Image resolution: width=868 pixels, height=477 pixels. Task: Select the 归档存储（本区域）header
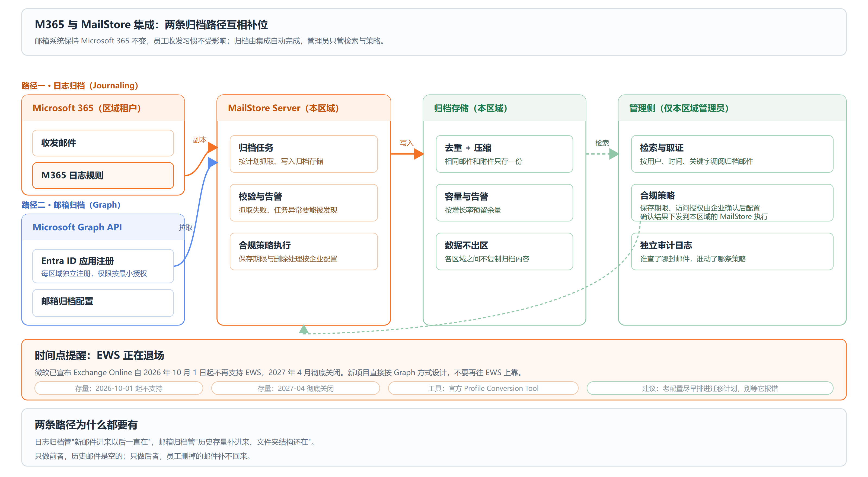coord(504,108)
